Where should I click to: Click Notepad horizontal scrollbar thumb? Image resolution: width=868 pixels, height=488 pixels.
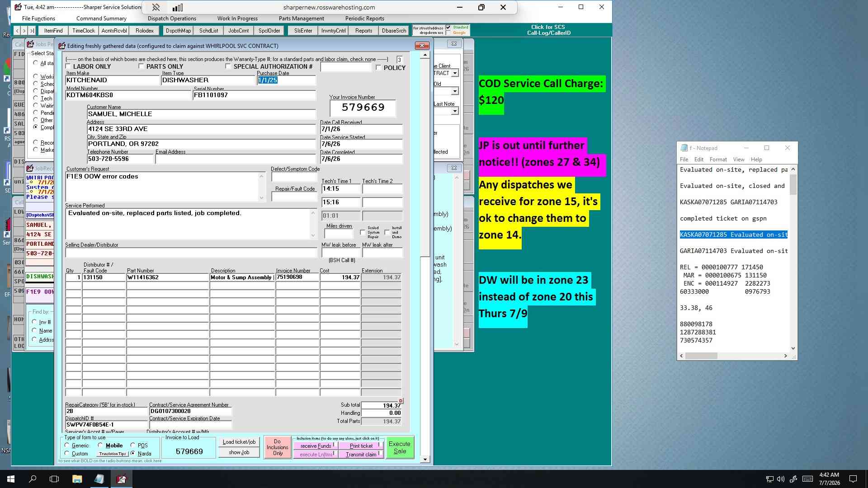click(x=702, y=356)
